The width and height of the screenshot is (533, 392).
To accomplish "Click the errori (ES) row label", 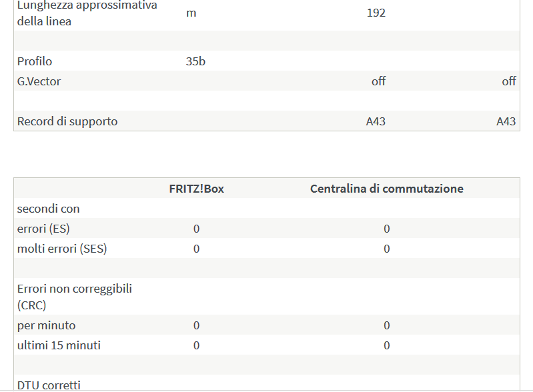I will [x=43, y=229].
